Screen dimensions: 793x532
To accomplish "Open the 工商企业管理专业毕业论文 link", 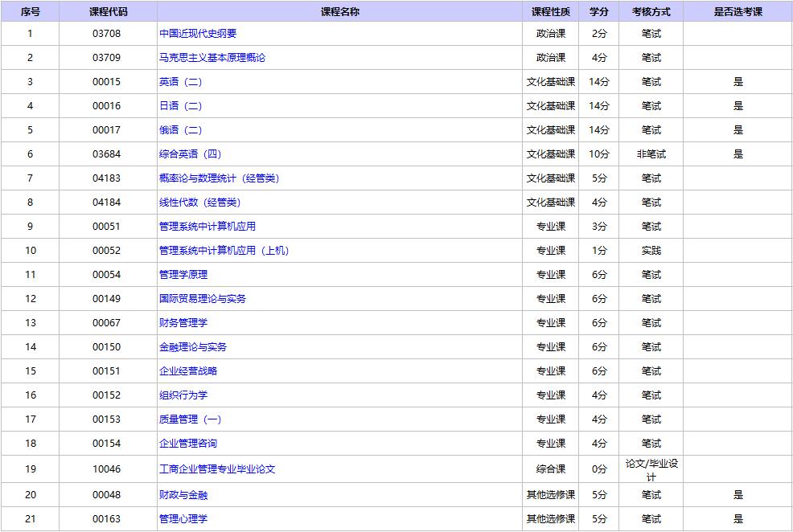I will click(x=217, y=469).
